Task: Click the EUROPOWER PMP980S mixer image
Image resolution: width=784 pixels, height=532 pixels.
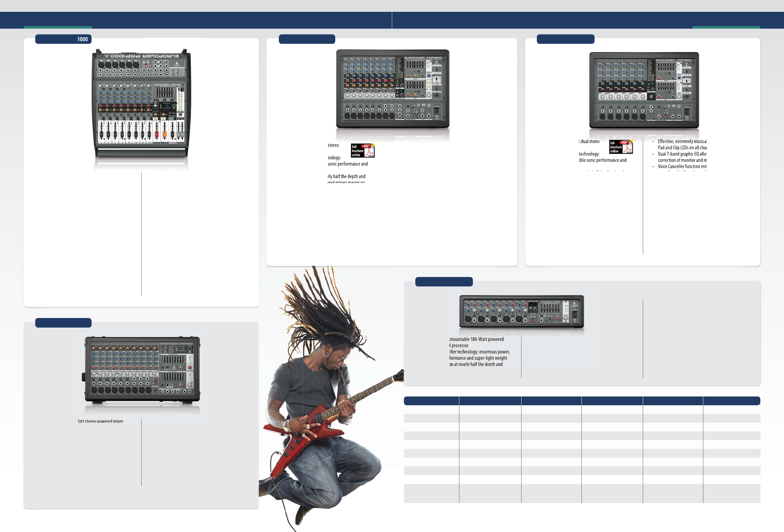Action: point(392,89)
